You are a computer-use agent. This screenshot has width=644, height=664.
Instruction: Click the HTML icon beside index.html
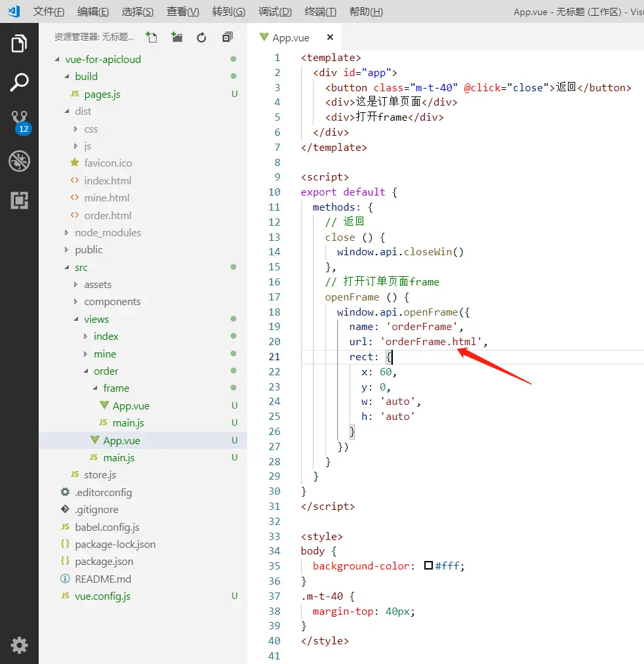click(75, 180)
